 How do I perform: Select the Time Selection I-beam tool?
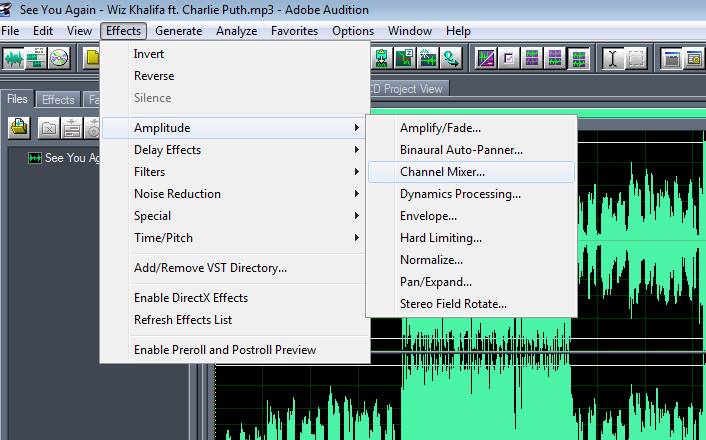613,58
